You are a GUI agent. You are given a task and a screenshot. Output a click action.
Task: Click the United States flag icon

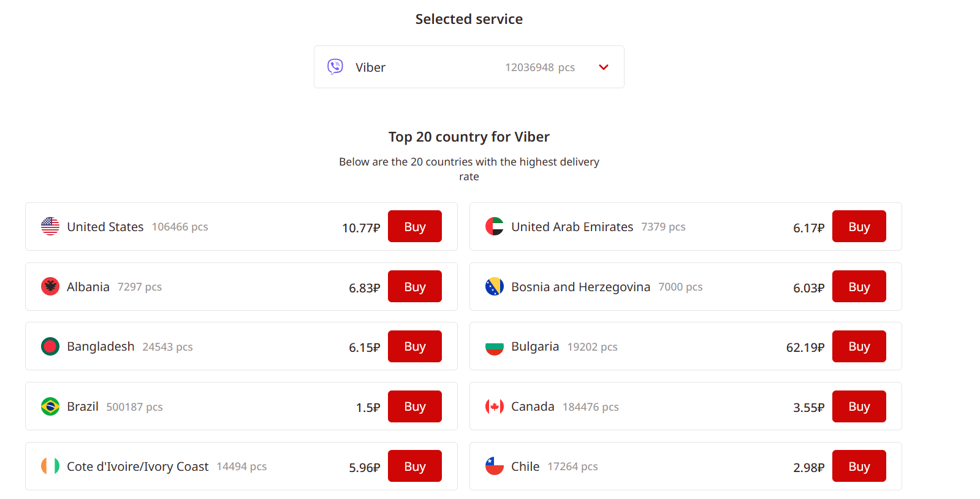(50, 226)
